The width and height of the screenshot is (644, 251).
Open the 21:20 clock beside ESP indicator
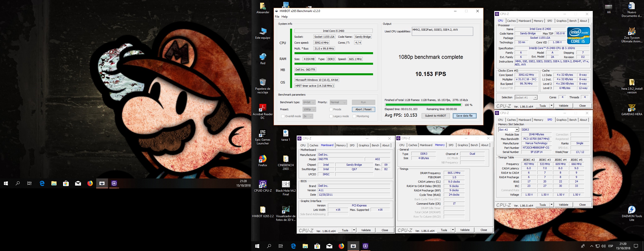[623, 246]
